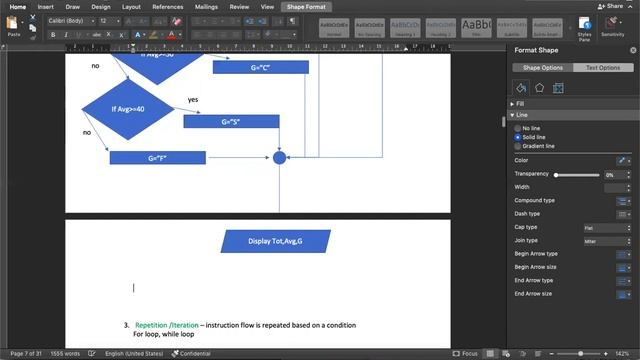Image resolution: width=640 pixels, height=360 pixels.
Task: Click the Transparency slider handle
Action: click(x=556, y=175)
